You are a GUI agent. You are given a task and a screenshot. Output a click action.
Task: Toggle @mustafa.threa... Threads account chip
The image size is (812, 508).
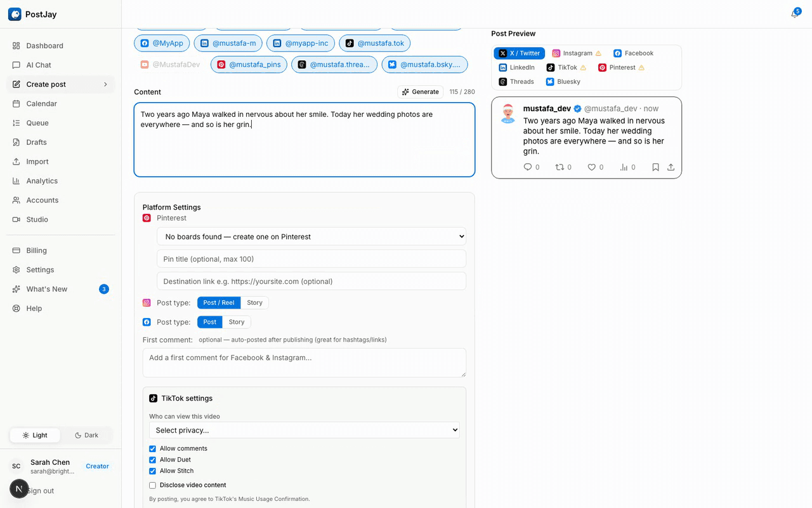(334, 64)
